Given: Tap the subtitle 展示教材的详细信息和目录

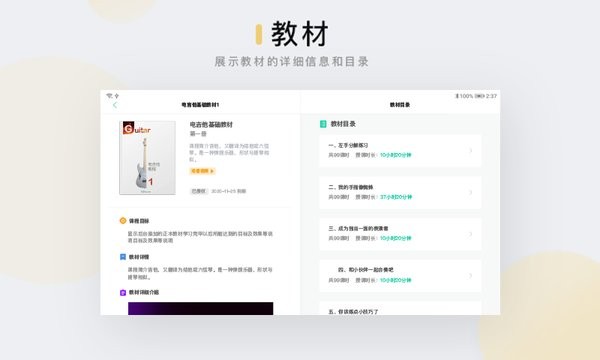Looking at the screenshot, I should pos(292,62).
